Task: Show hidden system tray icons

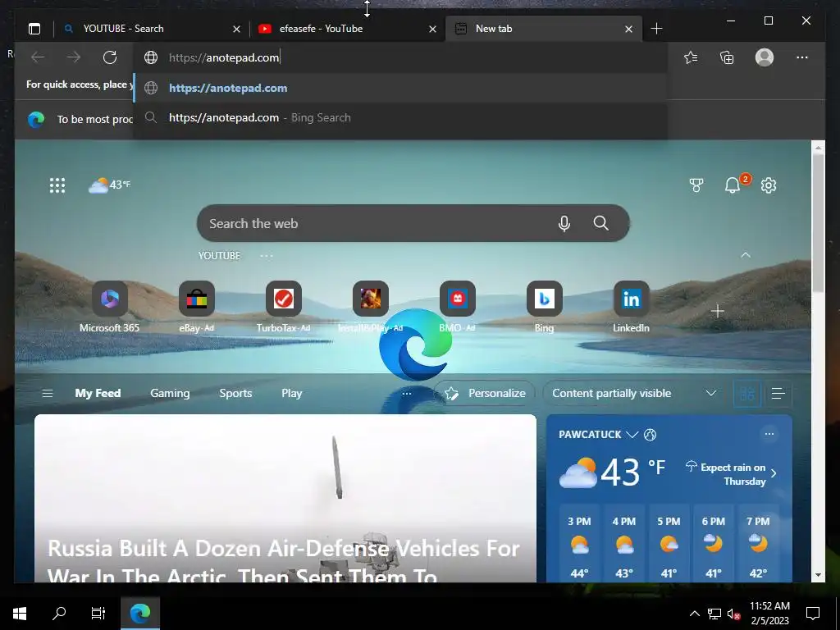Action: coord(694,614)
